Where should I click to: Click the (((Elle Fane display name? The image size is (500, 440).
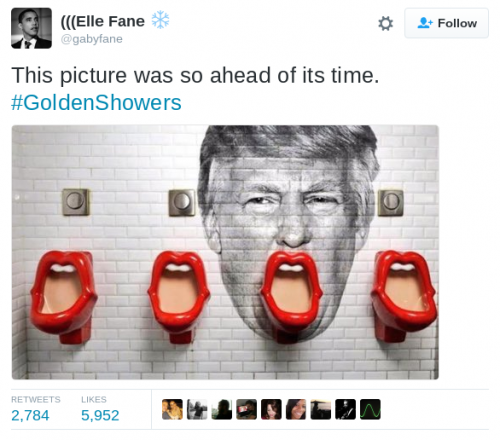pos(103,21)
